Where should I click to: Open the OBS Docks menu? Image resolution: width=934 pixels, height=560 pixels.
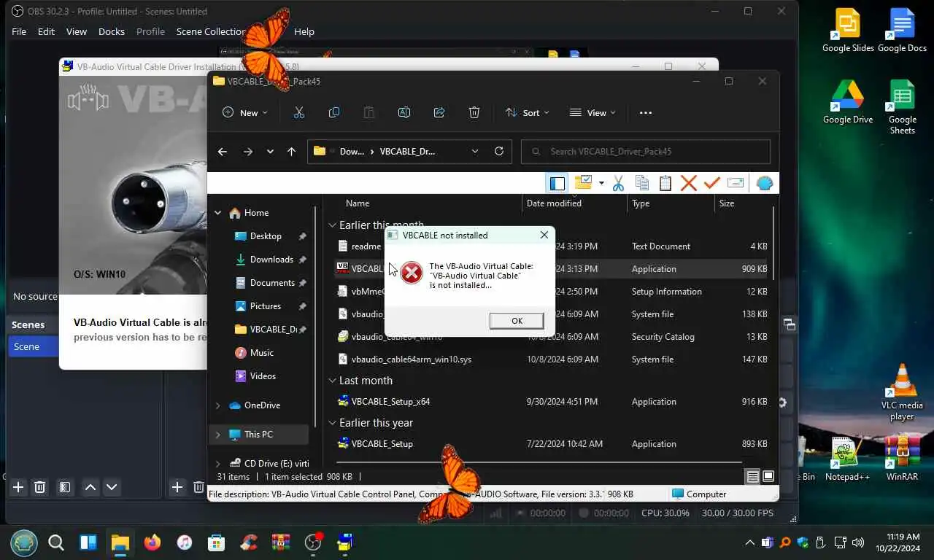click(112, 31)
